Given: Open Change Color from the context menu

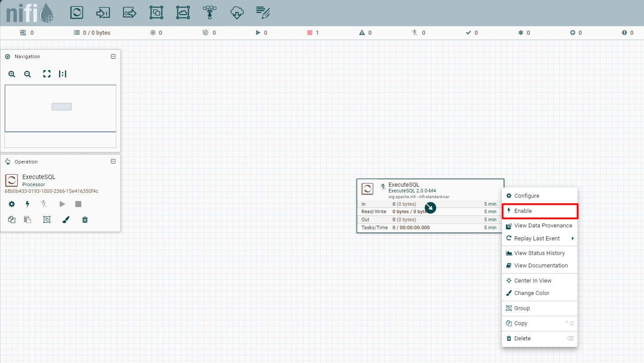Looking at the screenshot, I should tap(531, 293).
